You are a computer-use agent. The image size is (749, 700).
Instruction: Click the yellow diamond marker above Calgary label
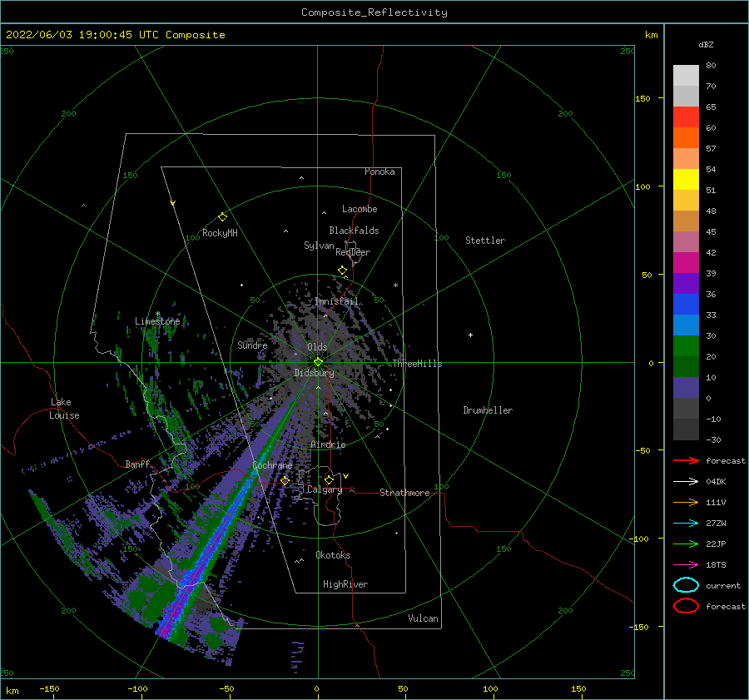tap(329, 479)
